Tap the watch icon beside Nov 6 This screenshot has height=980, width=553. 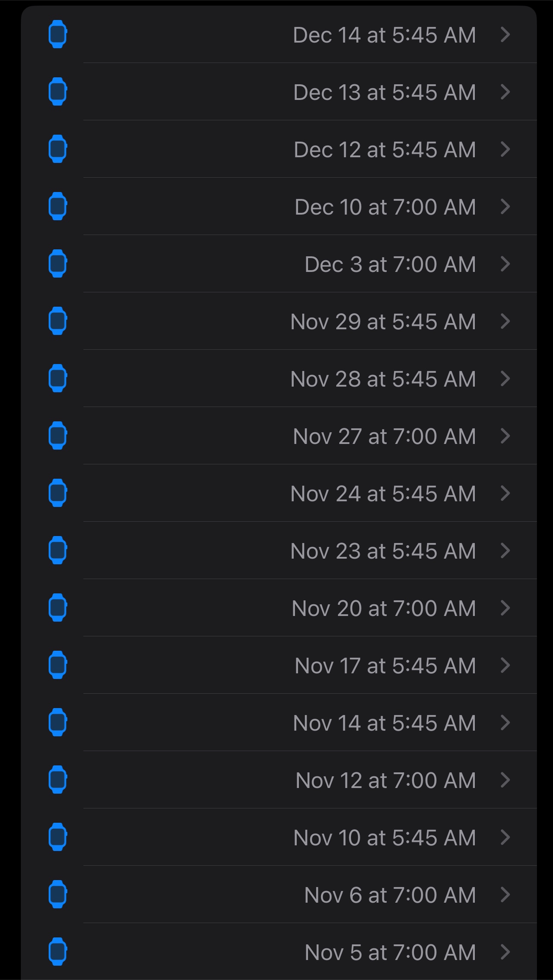click(x=57, y=894)
